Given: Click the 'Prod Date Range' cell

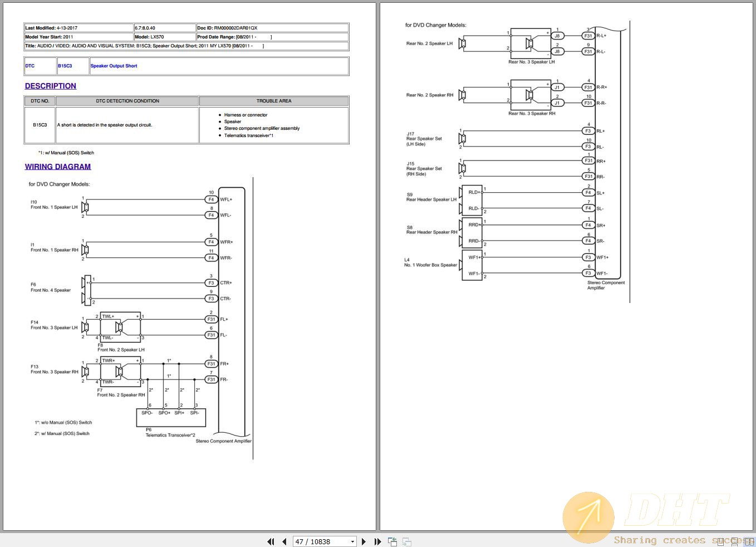Looking at the screenshot, I should pyautogui.click(x=272, y=37).
